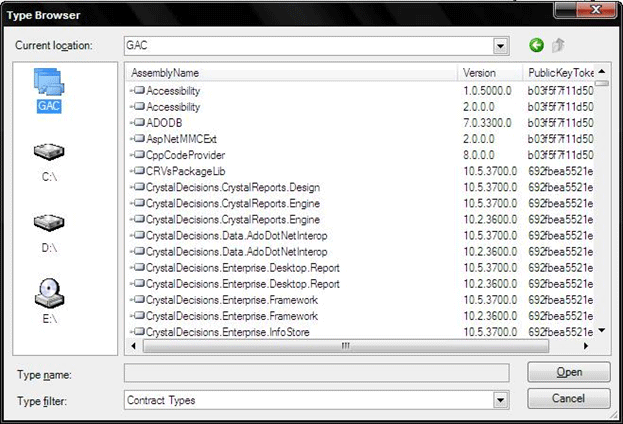Screen dimensions: 623x424
Task: Click the vertical scrollbar down arrow
Action: point(602,330)
